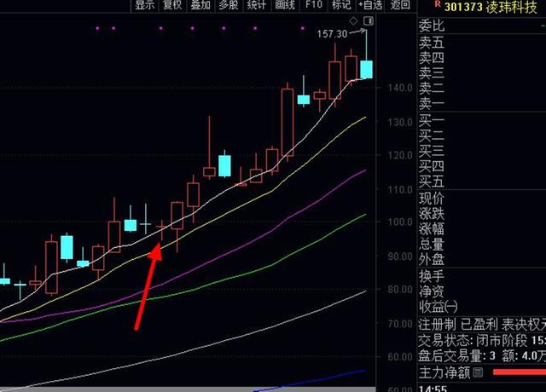Toggle the side panel icon above chart
546x392 pixels.
pos(369,21)
